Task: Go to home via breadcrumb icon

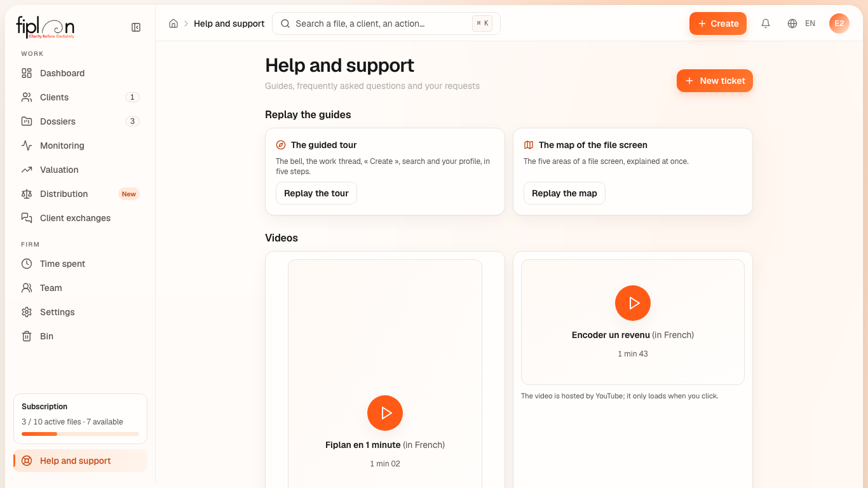Action: [173, 24]
